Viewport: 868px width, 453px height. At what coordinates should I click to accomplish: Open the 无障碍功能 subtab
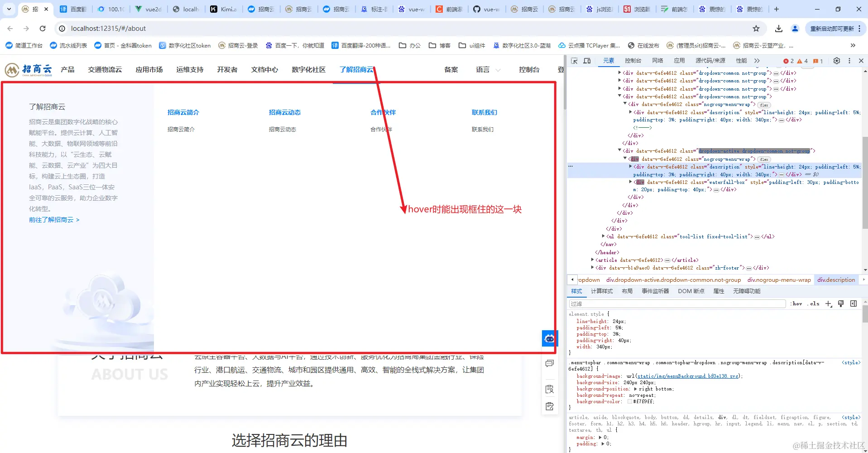(x=747, y=291)
